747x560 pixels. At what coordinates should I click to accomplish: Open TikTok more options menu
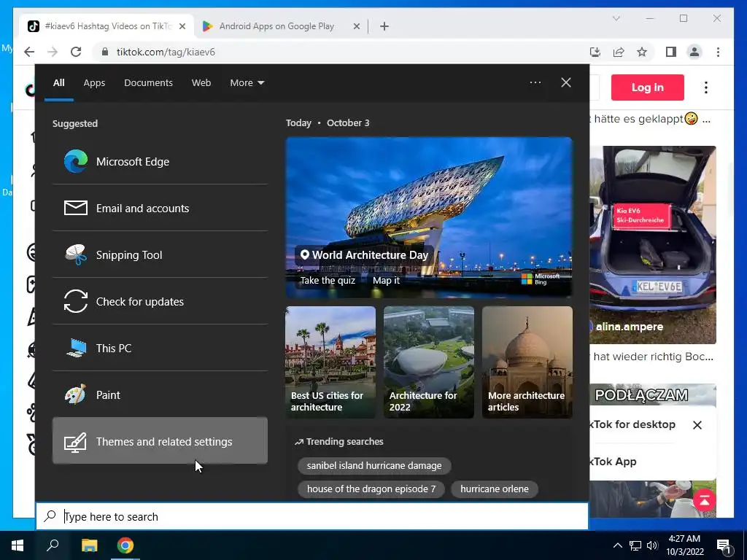706,87
